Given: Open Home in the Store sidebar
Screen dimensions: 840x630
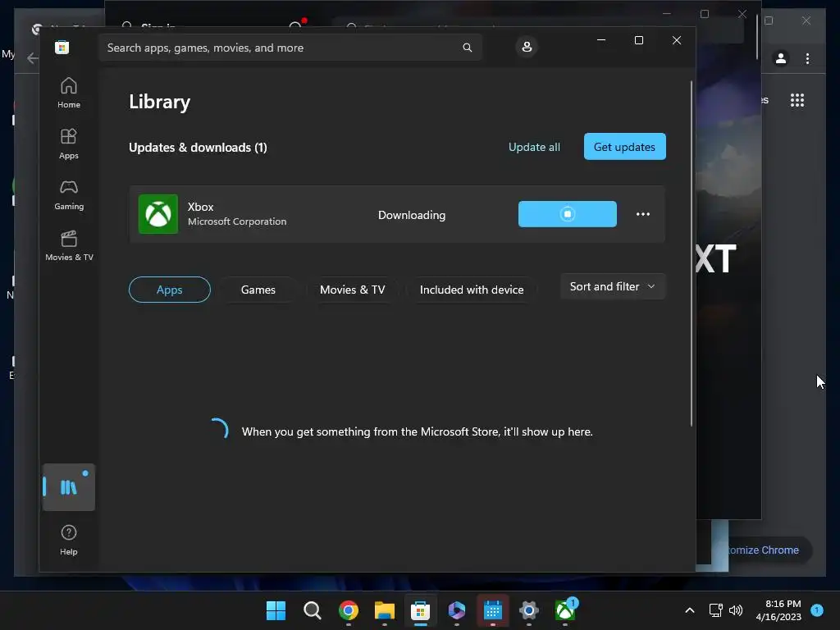Looking at the screenshot, I should point(69,94).
